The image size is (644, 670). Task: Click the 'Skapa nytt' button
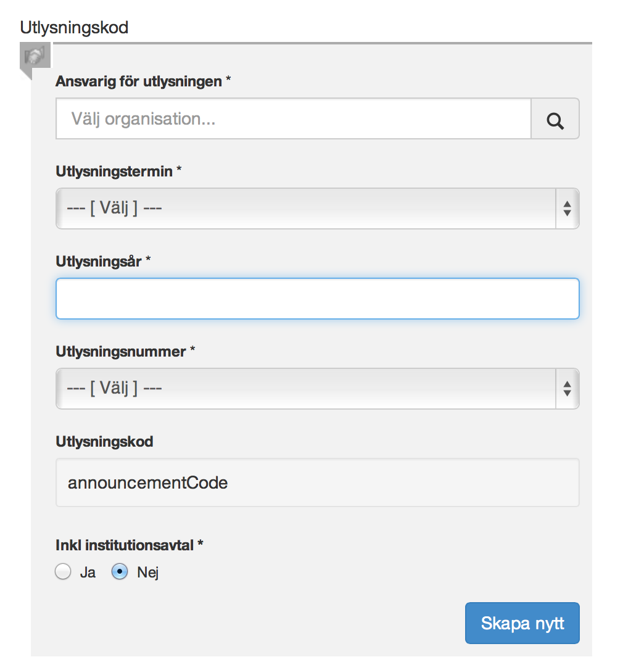point(522,623)
